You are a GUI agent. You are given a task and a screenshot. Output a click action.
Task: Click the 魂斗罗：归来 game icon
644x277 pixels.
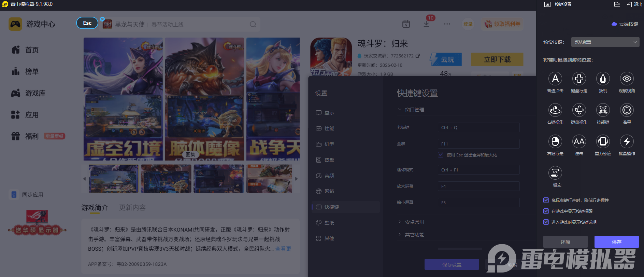(x=331, y=57)
